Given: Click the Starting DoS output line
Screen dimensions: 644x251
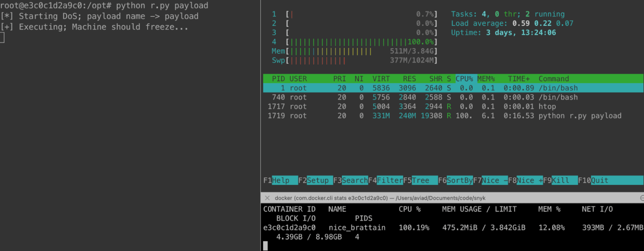Looking at the screenshot, I should click(99, 16).
